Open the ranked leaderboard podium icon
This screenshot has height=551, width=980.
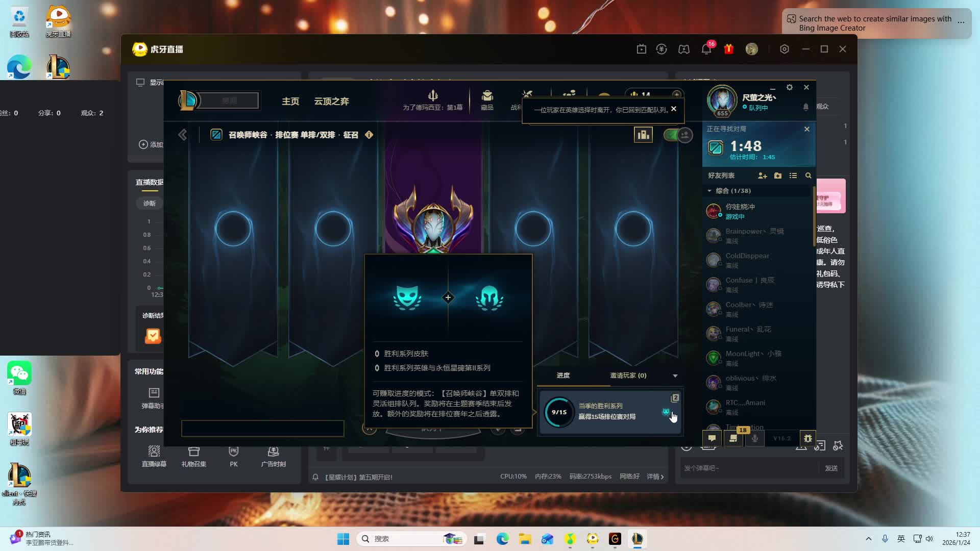coord(643,135)
